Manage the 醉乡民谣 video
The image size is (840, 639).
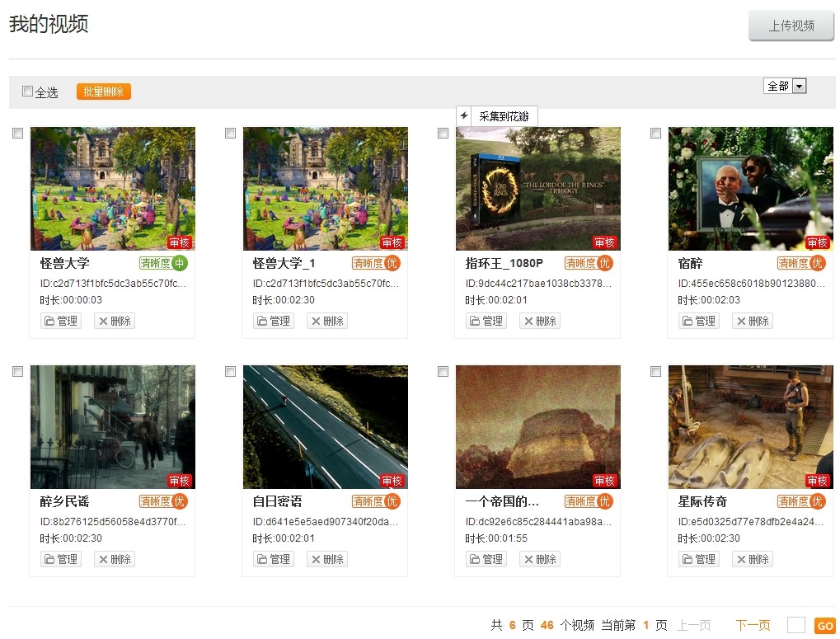coord(61,559)
